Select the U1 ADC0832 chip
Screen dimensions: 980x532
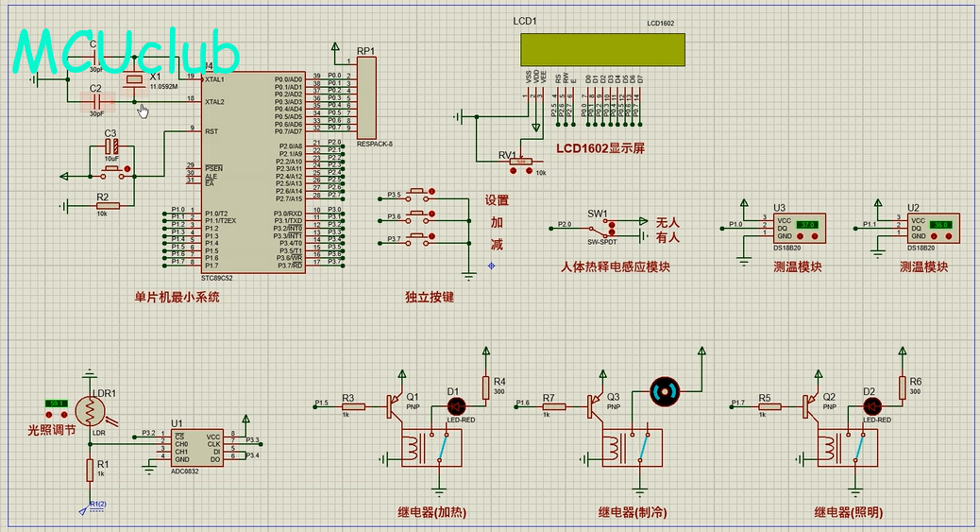[x=195, y=447]
